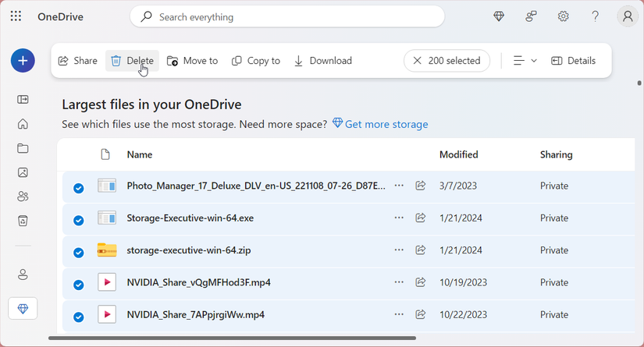Open file Photo_Manager_17_Deluxe_DLV_en-US

[x=256, y=186]
